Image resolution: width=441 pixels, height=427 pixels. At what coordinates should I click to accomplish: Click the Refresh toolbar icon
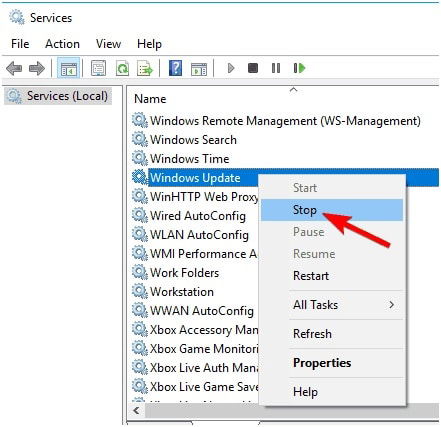click(x=122, y=68)
